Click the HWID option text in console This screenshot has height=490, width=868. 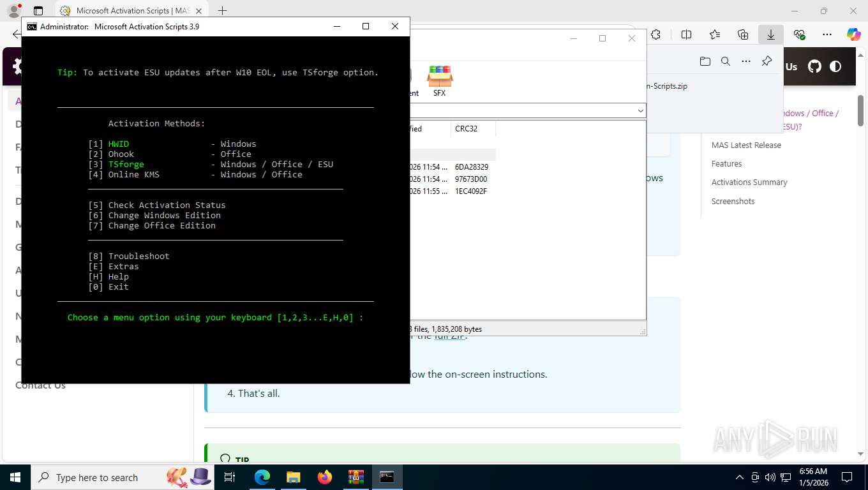pos(119,144)
